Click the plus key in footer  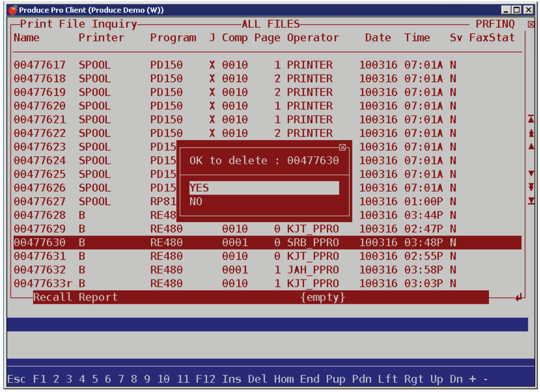(473, 379)
